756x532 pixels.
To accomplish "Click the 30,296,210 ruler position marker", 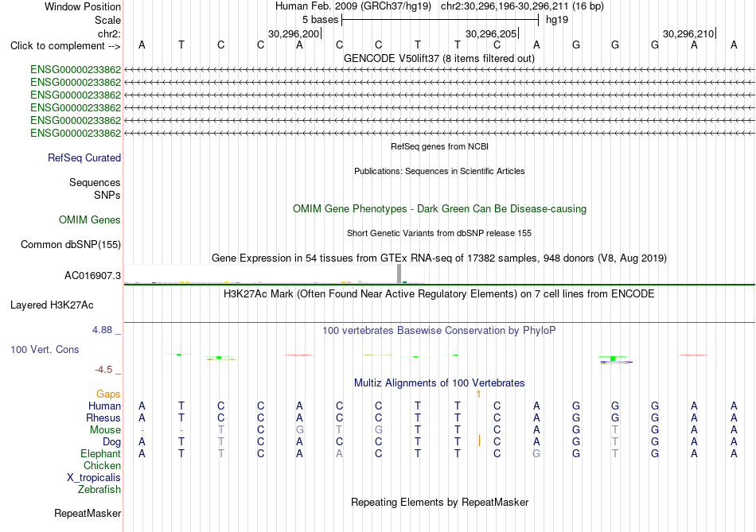I will click(x=688, y=33).
